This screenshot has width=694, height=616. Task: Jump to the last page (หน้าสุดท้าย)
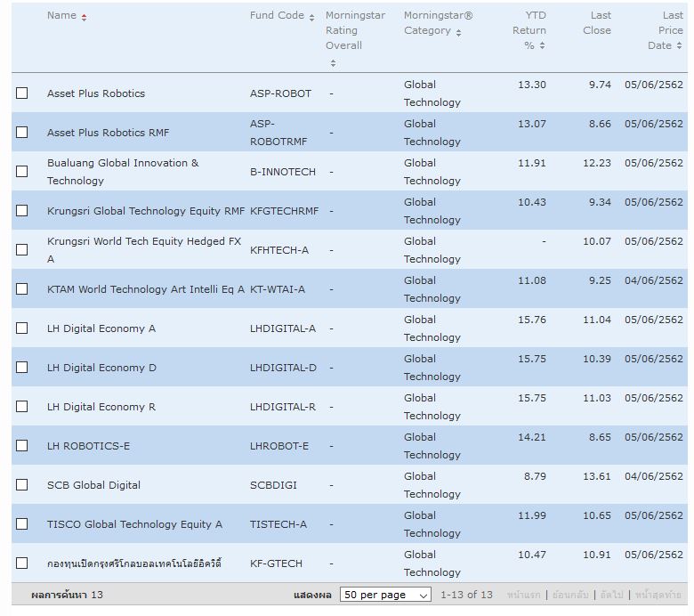(x=658, y=595)
